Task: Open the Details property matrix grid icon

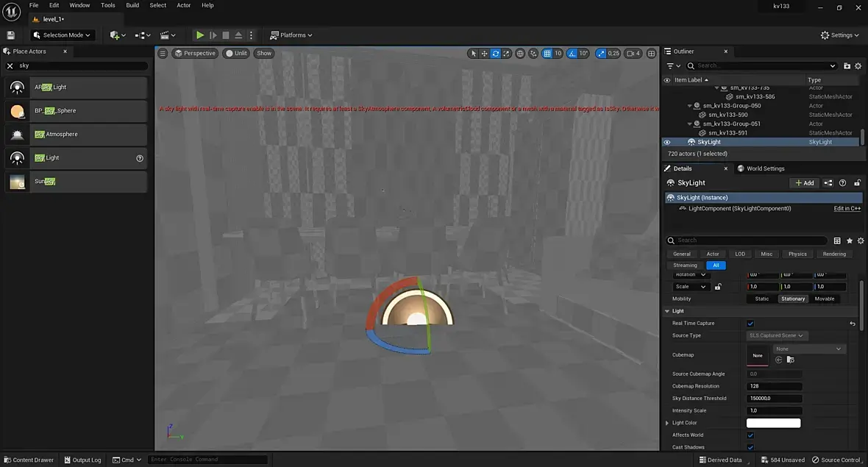Action: (x=837, y=240)
